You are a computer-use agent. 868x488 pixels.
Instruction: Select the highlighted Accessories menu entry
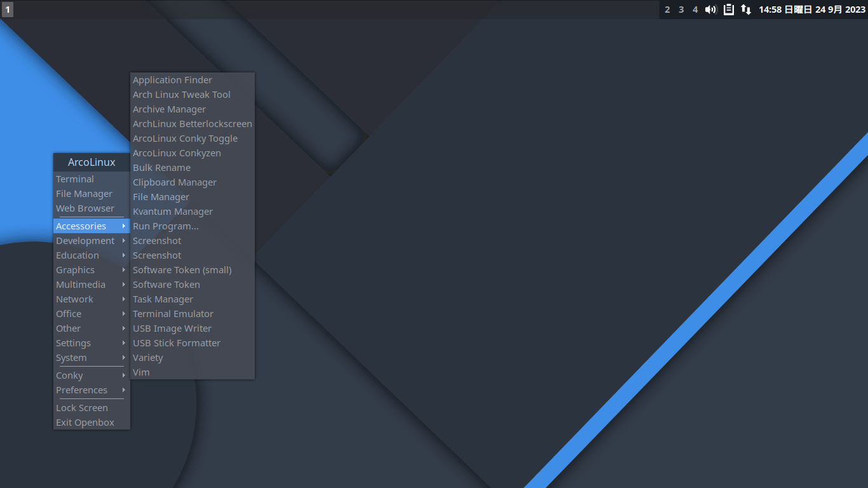point(92,226)
